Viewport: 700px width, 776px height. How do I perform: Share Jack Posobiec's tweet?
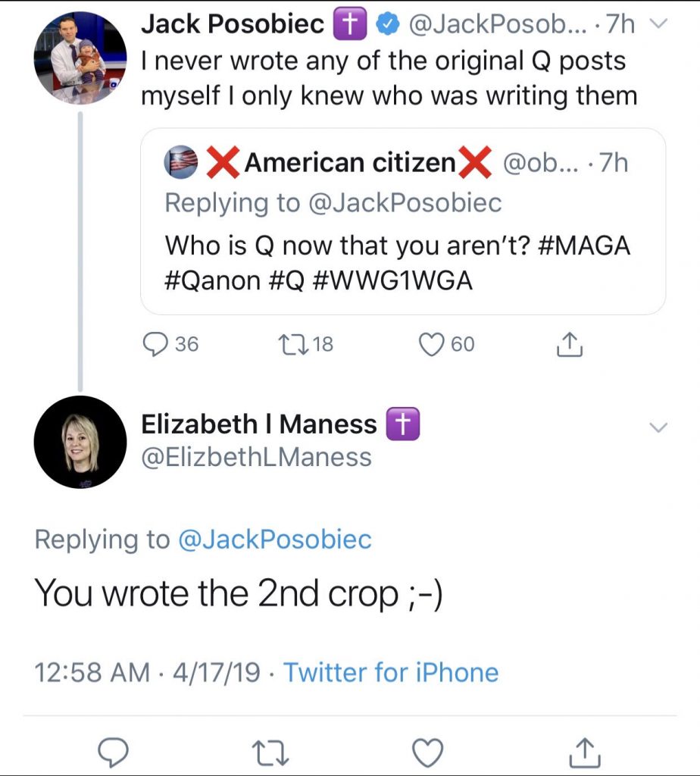568,345
